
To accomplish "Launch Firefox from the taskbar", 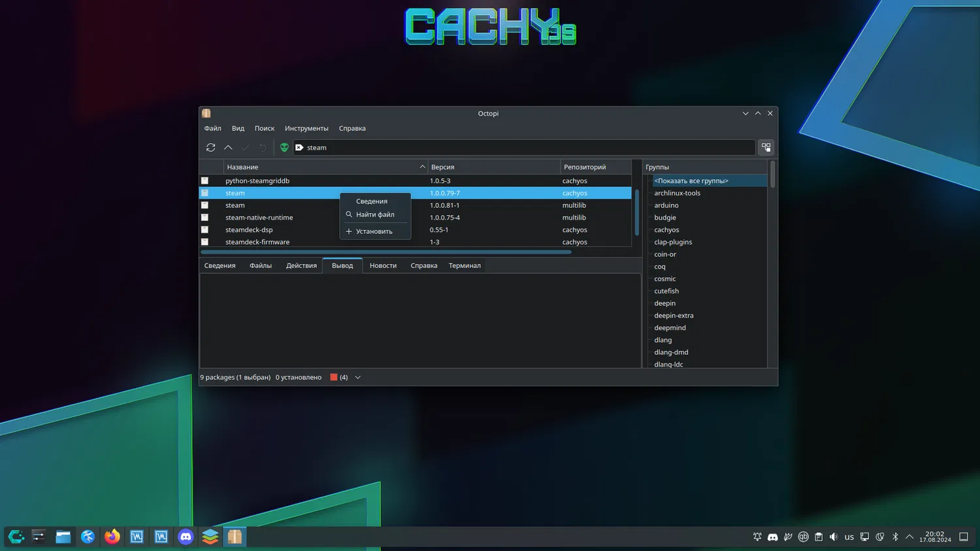I will pyautogui.click(x=112, y=537).
